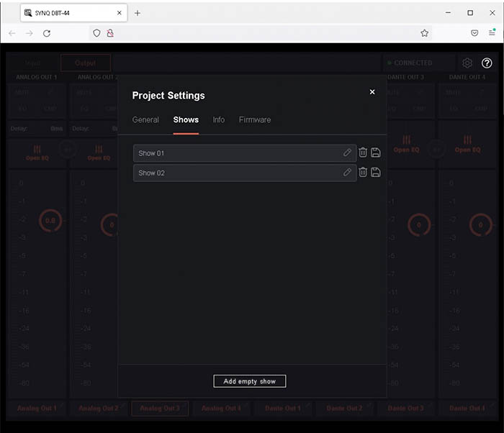The width and height of the screenshot is (504, 433).
Task: Click trash icon next to Show 02
Action: tap(363, 173)
